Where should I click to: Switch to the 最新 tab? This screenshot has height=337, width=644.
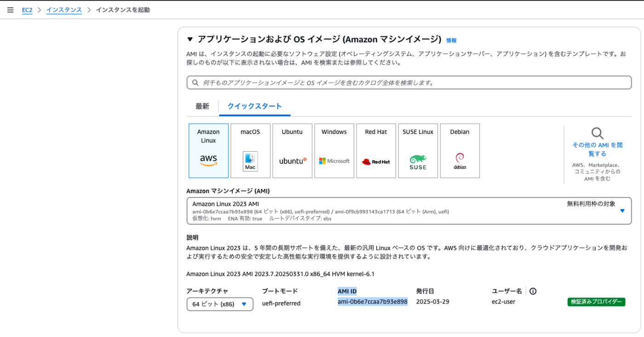tap(202, 106)
